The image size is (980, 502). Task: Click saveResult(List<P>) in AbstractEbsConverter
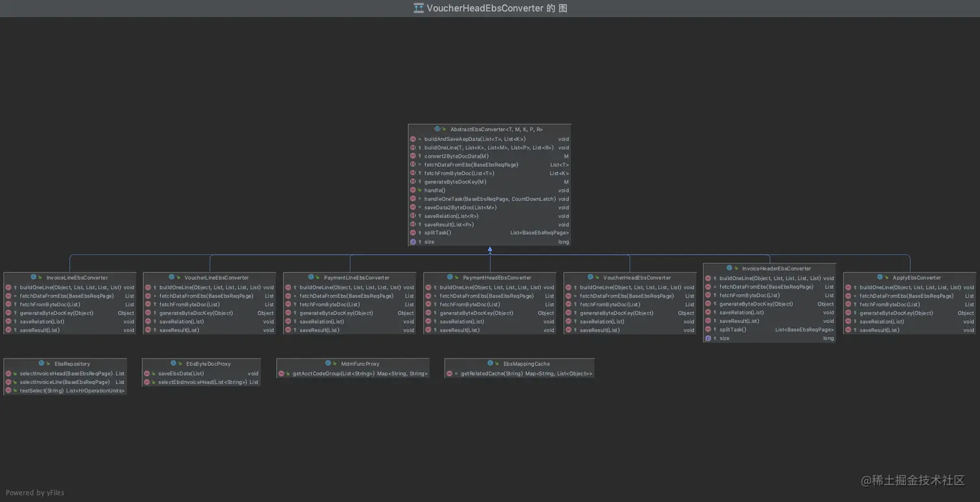click(449, 224)
